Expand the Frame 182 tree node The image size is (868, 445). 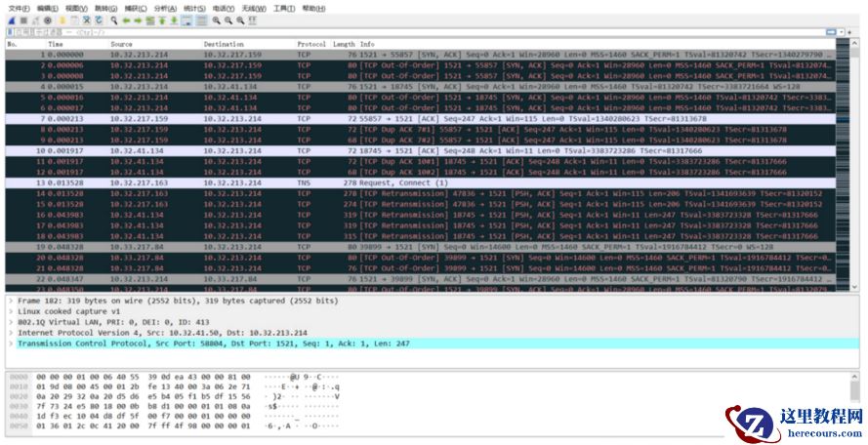tap(10, 302)
